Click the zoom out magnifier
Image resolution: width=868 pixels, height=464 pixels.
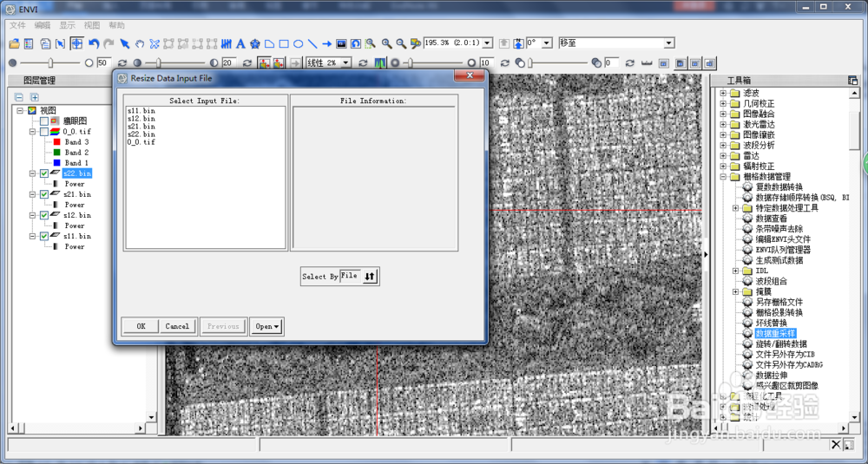click(x=401, y=43)
